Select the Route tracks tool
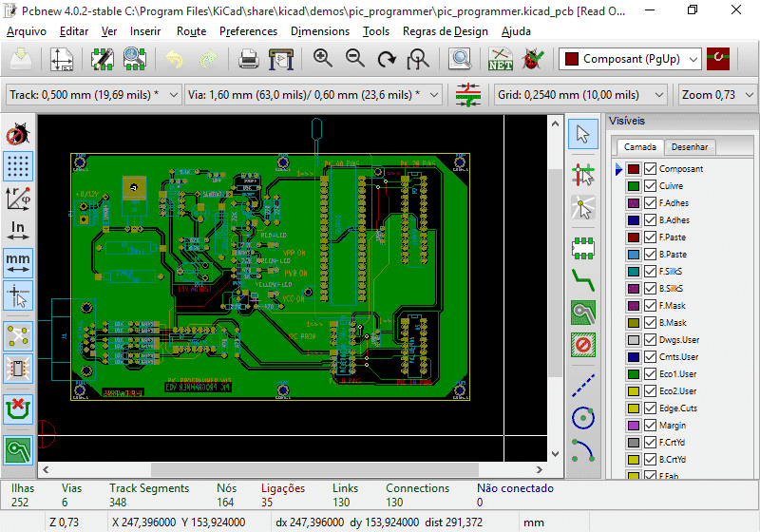The width and height of the screenshot is (760, 532). tap(583, 279)
